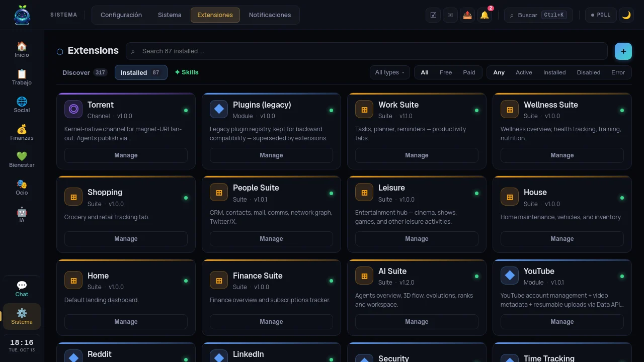This screenshot has width=644, height=362.
Task: Click the Leisure suite grid icon
Action: pos(364,193)
